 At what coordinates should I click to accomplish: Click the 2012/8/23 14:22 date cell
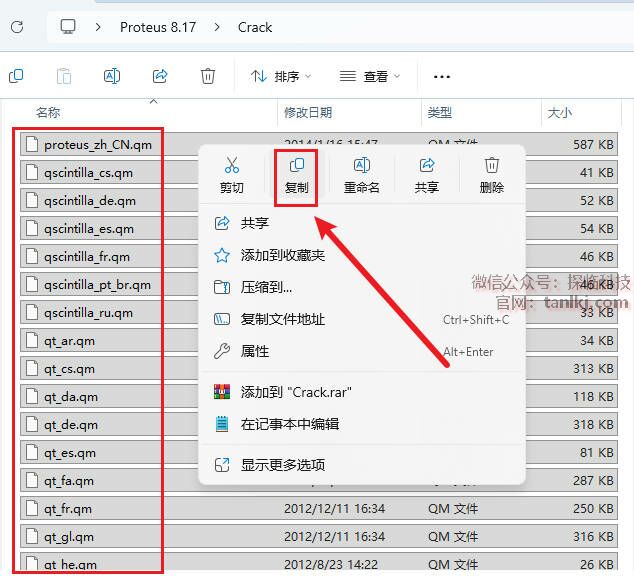331,564
